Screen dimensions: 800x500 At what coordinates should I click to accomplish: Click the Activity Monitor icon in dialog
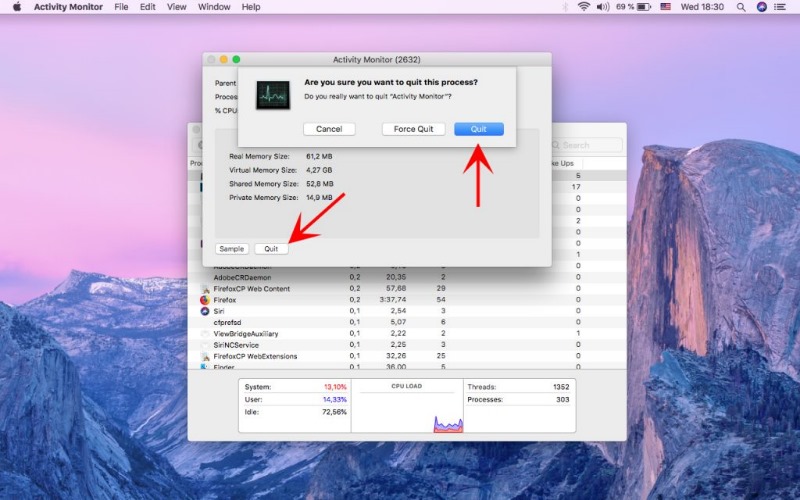click(272, 94)
